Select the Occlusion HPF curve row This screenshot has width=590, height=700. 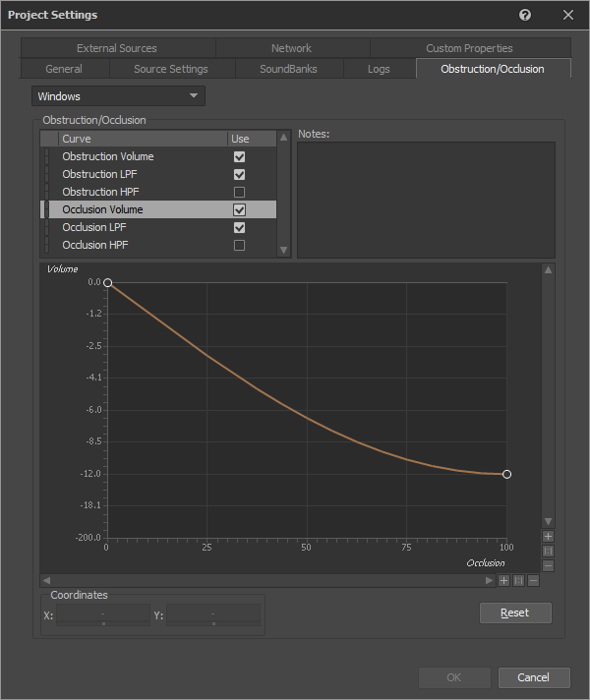(158, 245)
